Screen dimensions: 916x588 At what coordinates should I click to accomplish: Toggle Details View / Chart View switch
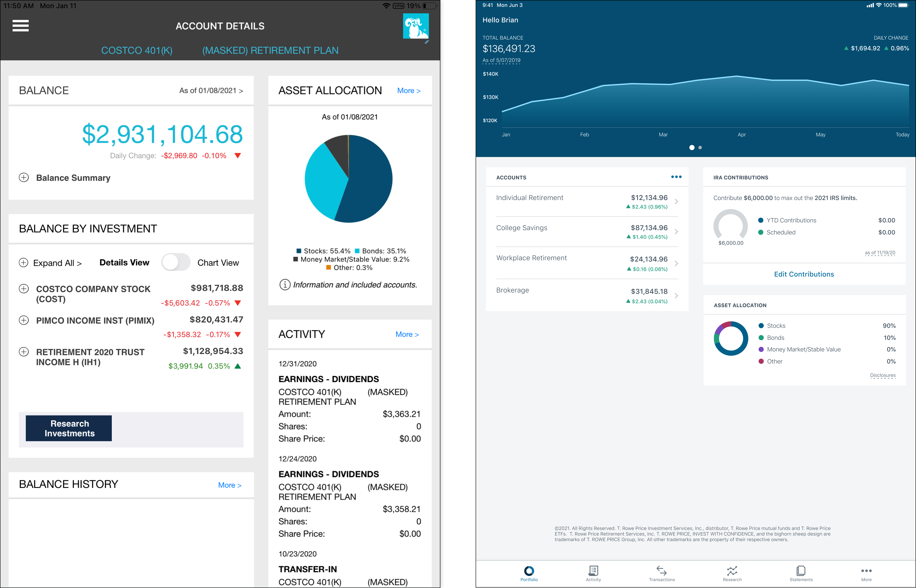click(175, 262)
